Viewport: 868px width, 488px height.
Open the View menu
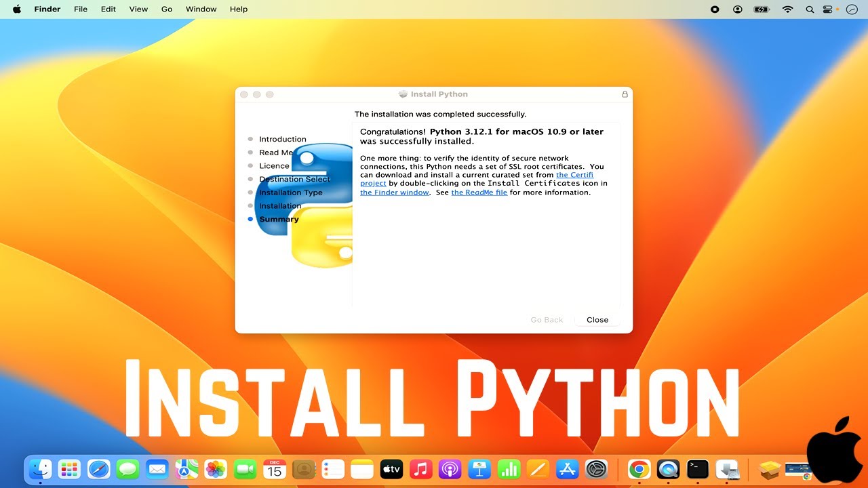pyautogui.click(x=138, y=9)
